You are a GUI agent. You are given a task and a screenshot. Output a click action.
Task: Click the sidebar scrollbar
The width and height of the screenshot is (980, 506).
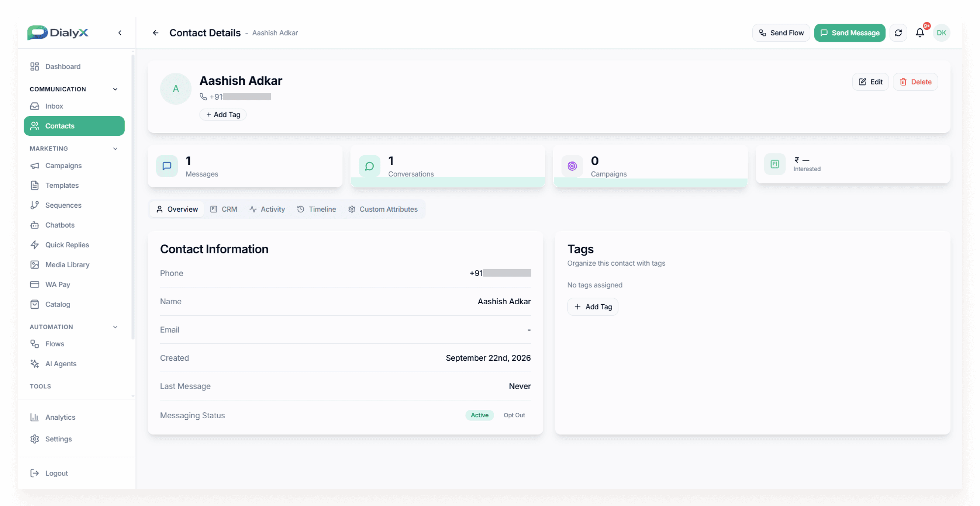coord(133,197)
